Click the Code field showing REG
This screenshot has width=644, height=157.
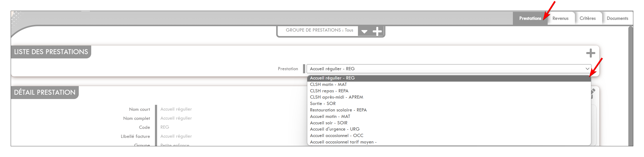click(165, 127)
